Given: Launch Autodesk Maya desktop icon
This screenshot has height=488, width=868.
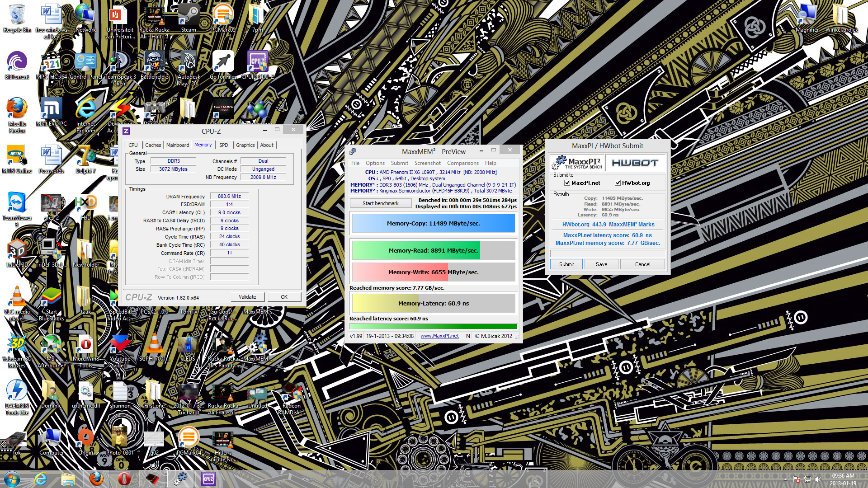Looking at the screenshot, I should (x=189, y=68).
